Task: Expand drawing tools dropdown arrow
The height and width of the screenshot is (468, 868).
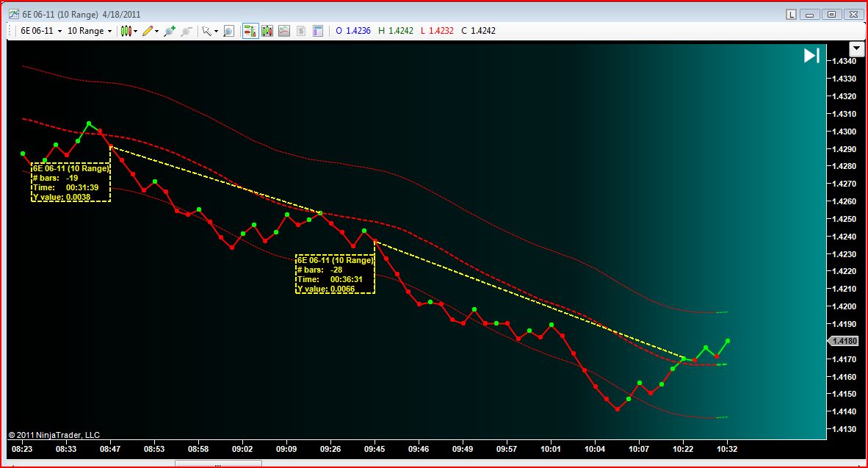Action: (156, 31)
